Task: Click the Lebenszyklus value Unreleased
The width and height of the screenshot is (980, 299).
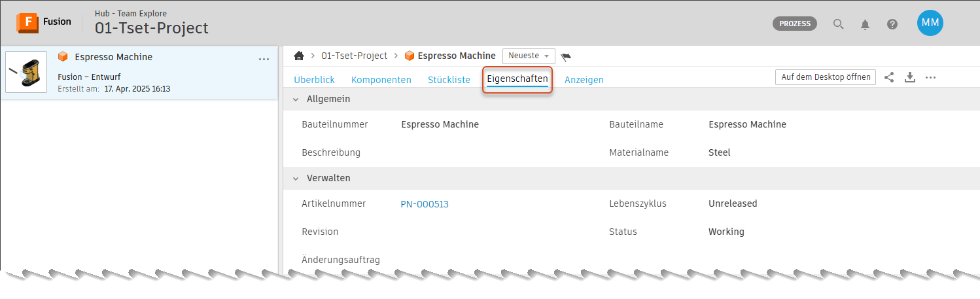Action: click(733, 203)
